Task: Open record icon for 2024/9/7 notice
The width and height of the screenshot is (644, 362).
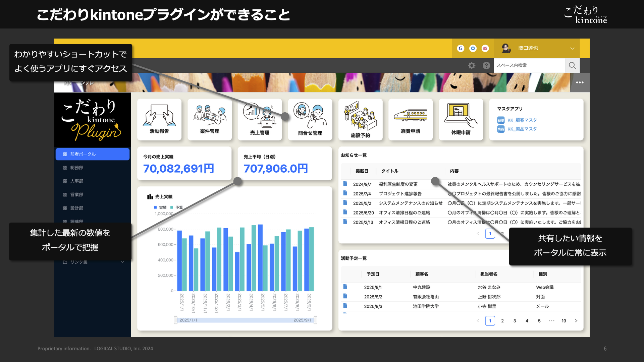Action: coord(345,183)
